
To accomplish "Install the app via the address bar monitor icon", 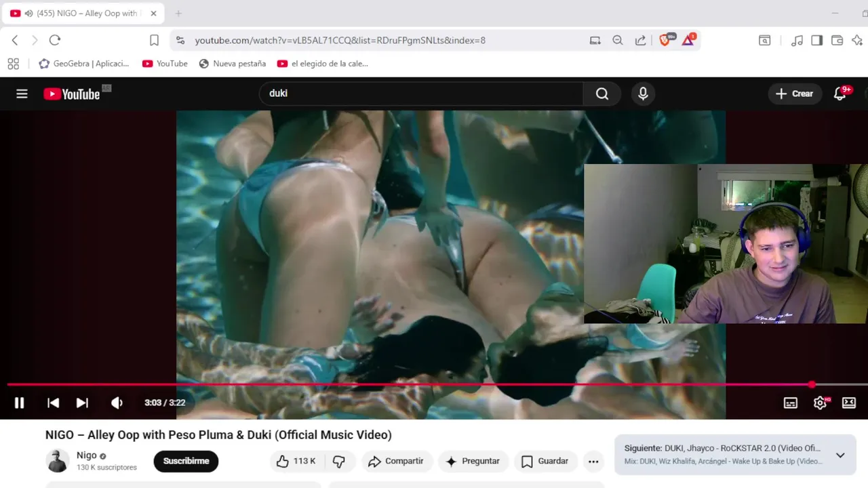I will 595,41.
